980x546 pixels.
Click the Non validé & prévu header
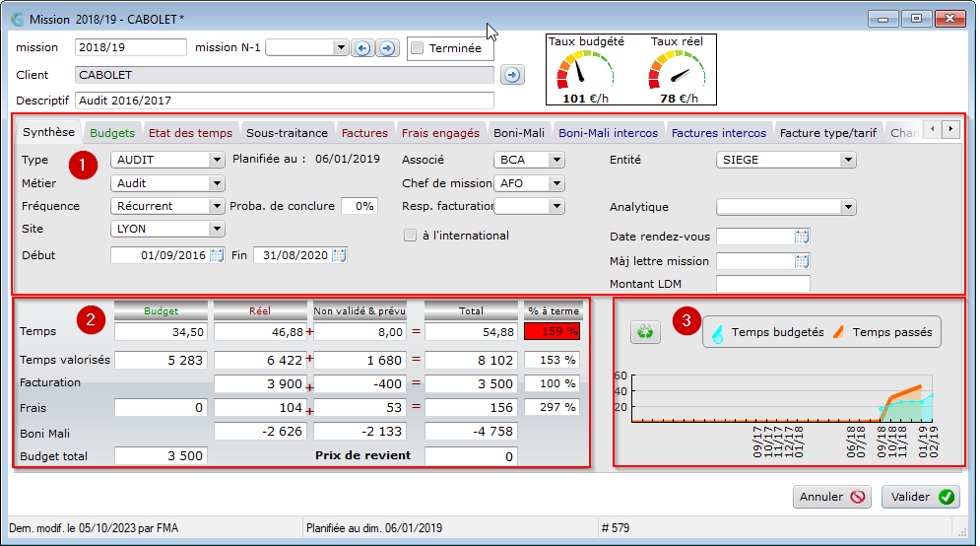(359, 310)
